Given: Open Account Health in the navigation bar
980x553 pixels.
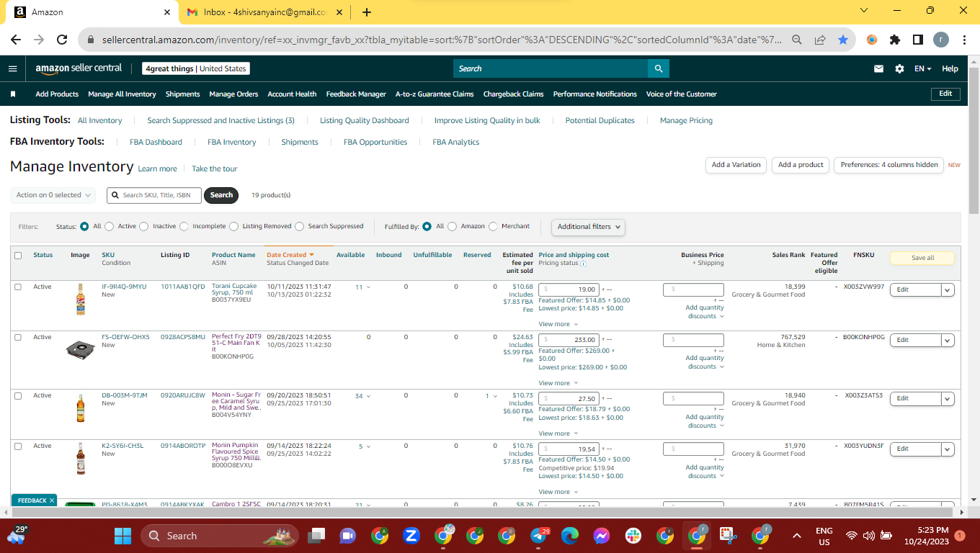Looking at the screenshot, I should (x=292, y=94).
